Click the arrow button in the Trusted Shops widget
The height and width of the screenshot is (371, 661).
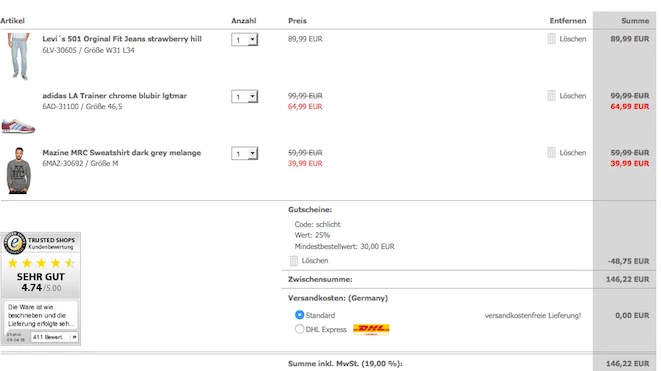click(74, 337)
